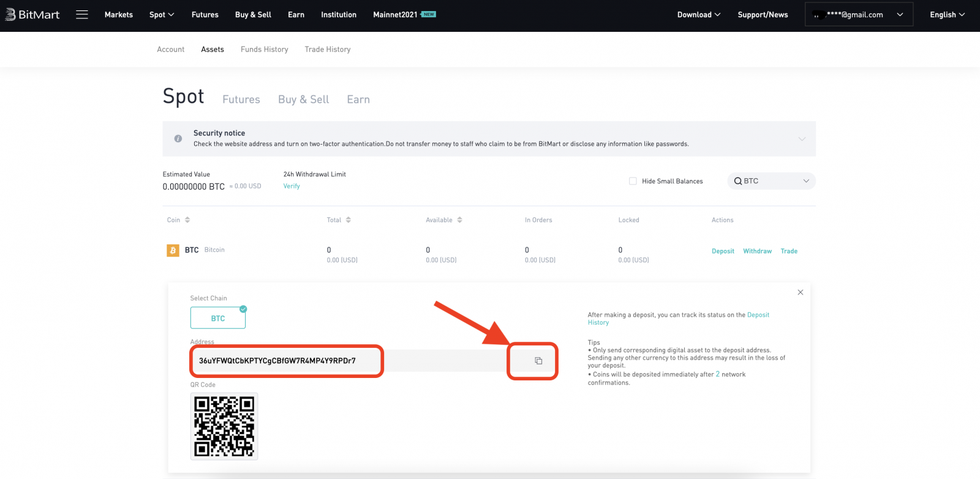The width and height of the screenshot is (980, 479).
Task: Sort by Available column arrows
Action: tap(459, 220)
